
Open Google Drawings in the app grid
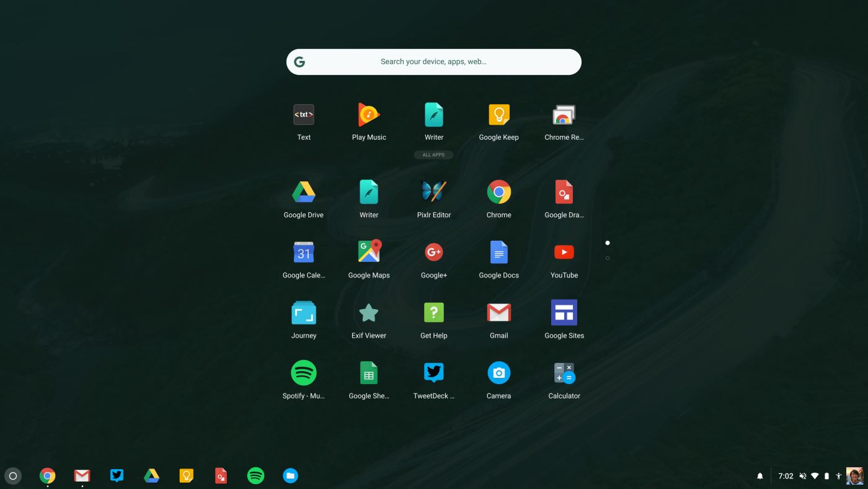pyautogui.click(x=564, y=192)
